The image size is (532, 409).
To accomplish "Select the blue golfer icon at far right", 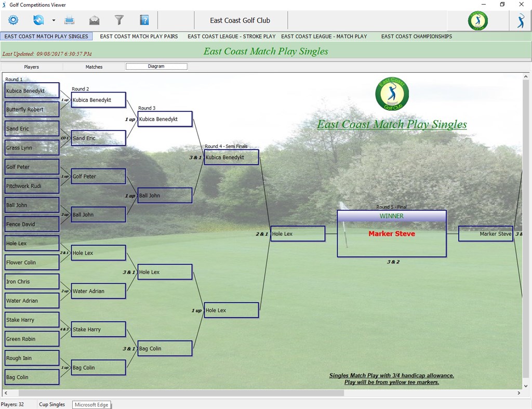I will [x=520, y=20].
